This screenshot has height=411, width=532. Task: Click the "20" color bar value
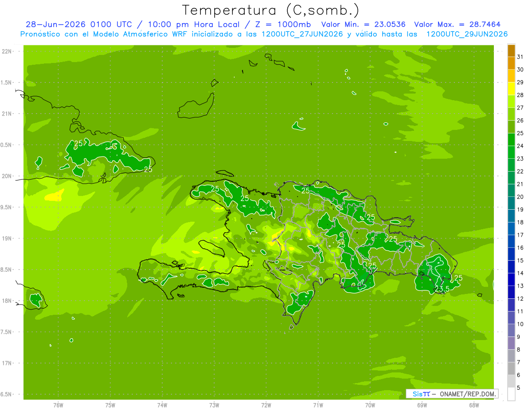pos(520,197)
